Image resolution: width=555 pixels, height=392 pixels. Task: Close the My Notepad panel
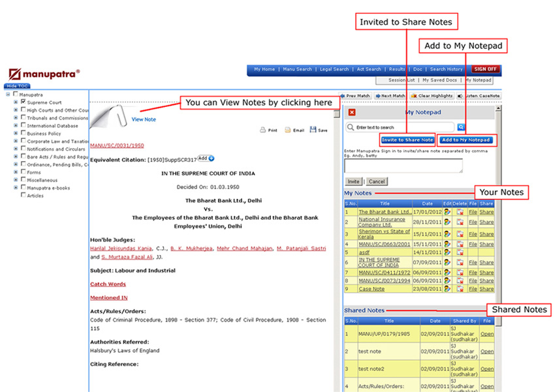click(x=351, y=112)
